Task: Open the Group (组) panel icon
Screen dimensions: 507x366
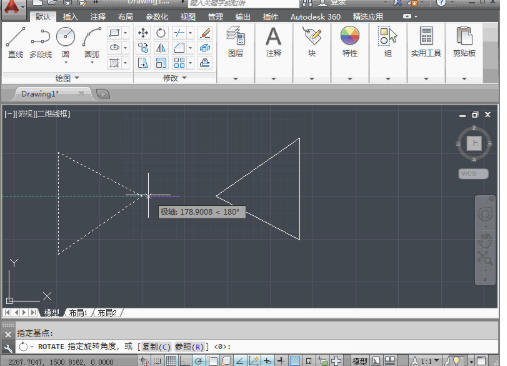Action: coord(388,36)
